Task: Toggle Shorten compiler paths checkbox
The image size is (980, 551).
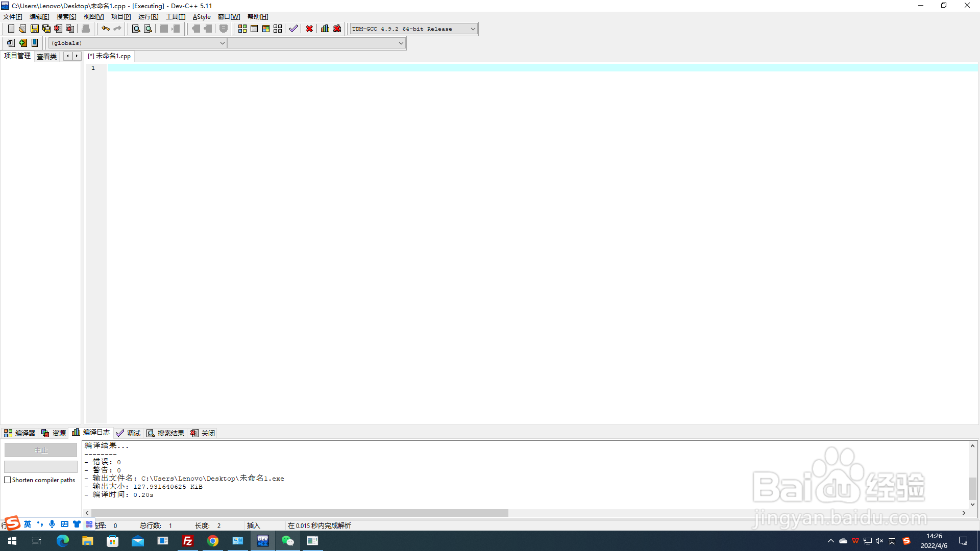Action: (x=8, y=480)
